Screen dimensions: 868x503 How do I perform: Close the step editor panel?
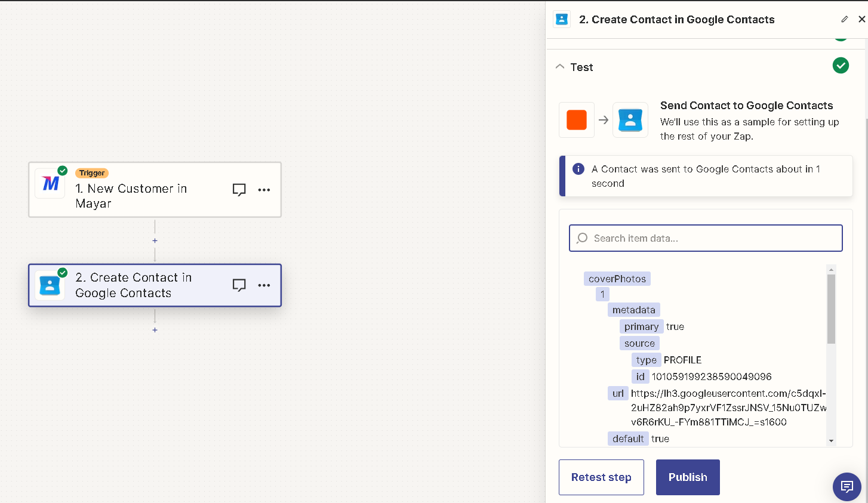[x=861, y=19]
